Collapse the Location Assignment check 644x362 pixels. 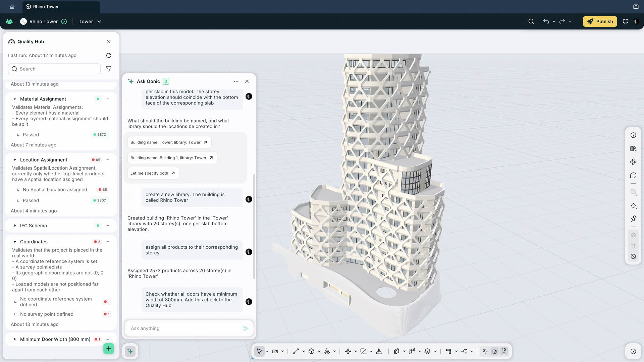click(x=15, y=160)
